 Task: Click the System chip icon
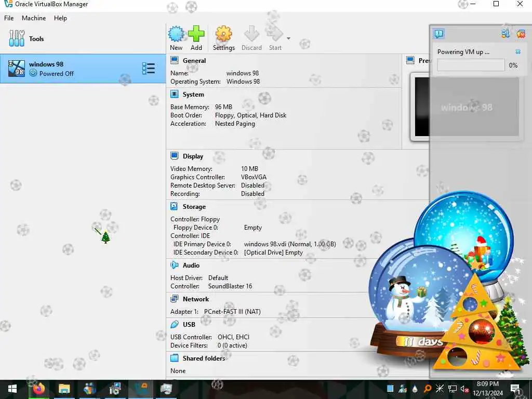click(175, 94)
